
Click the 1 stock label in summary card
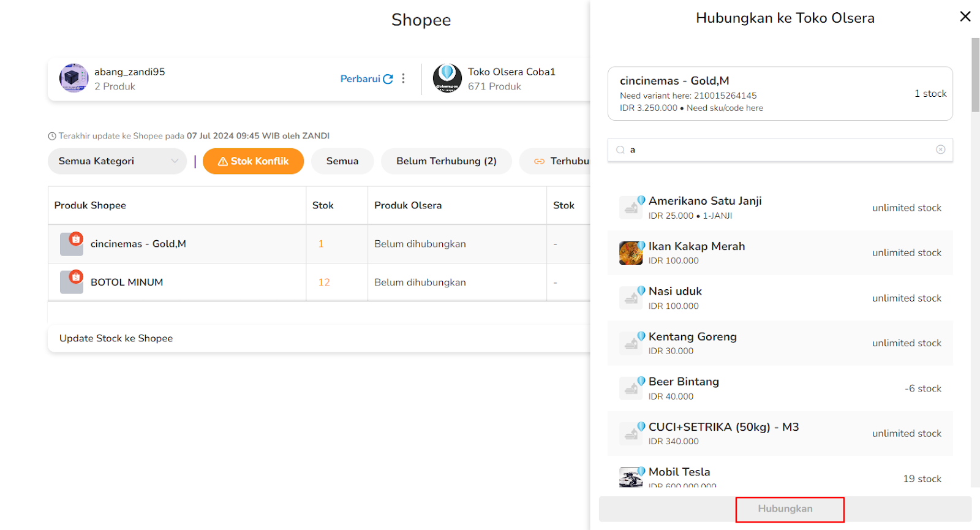(x=930, y=94)
